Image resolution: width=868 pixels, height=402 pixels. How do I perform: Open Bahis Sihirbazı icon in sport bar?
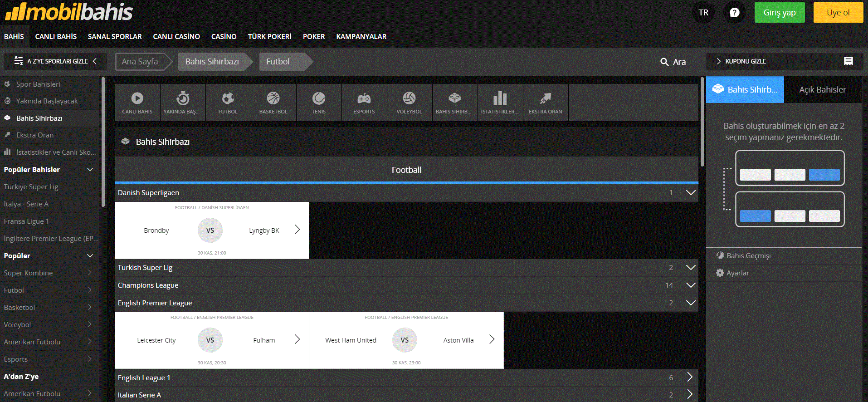[x=455, y=103]
